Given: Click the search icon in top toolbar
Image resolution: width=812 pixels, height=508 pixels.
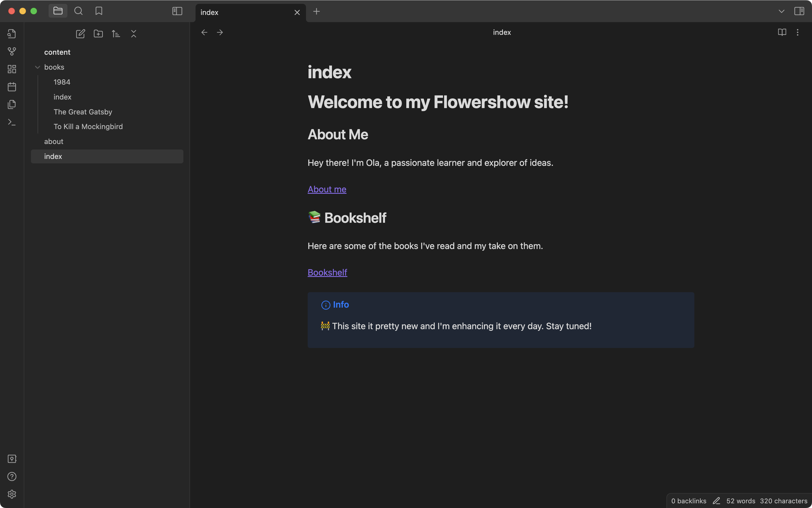Looking at the screenshot, I should (x=78, y=11).
